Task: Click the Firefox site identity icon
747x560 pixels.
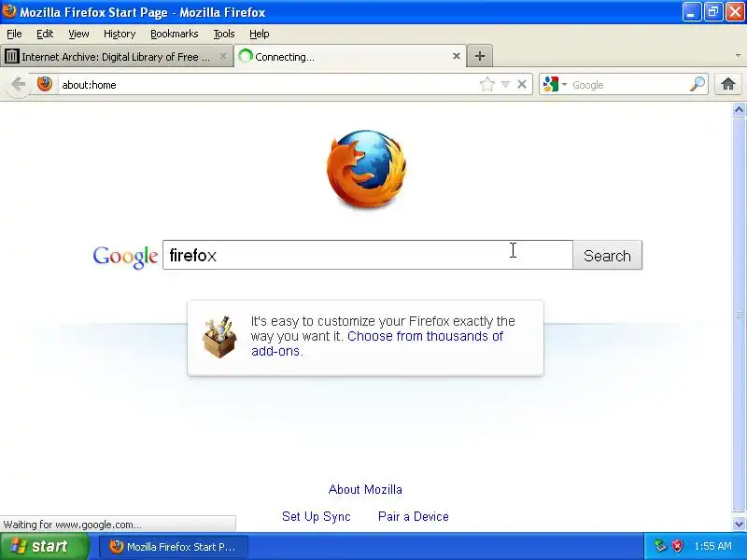Action: 44,84
